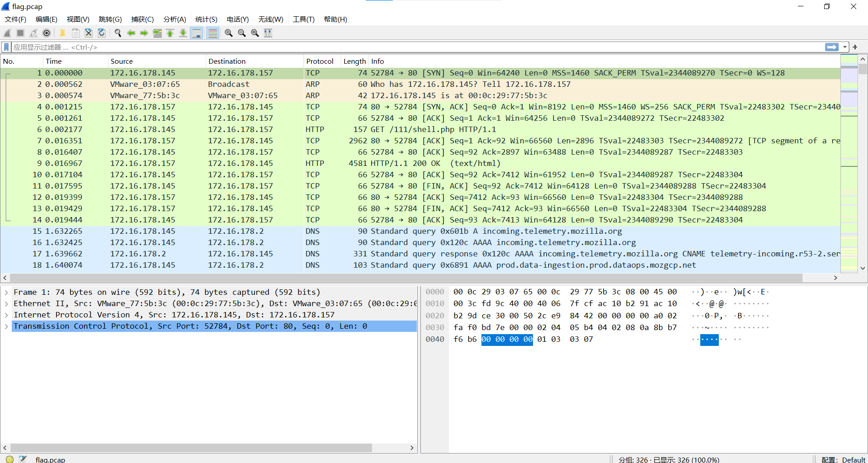This screenshot has height=463, width=868.
Task: Open the 视图(V) menu
Action: tap(78, 19)
